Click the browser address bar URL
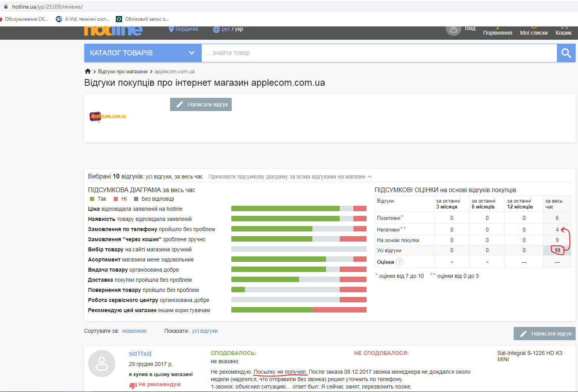This screenshot has width=578, height=392. click(x=47, y=7)
